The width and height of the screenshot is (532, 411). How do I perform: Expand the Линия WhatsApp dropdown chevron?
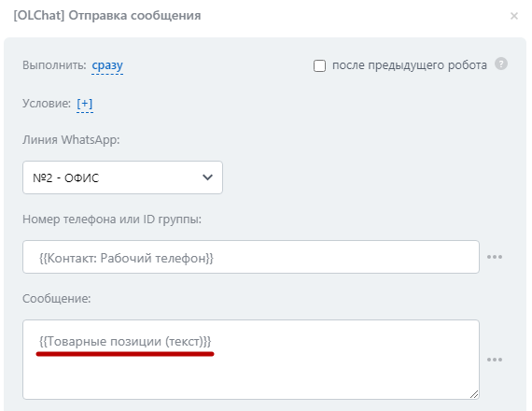207,177
